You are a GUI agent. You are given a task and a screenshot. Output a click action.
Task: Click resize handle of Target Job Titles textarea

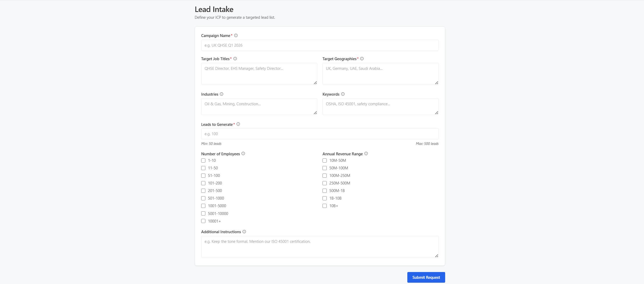pyautogui.click(x=315, y=83)
